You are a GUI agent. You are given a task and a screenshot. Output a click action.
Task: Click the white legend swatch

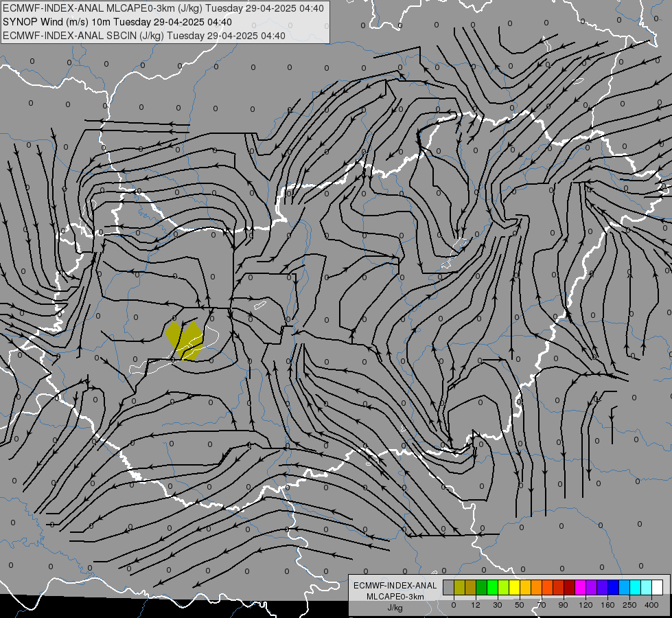click(657, 587)
